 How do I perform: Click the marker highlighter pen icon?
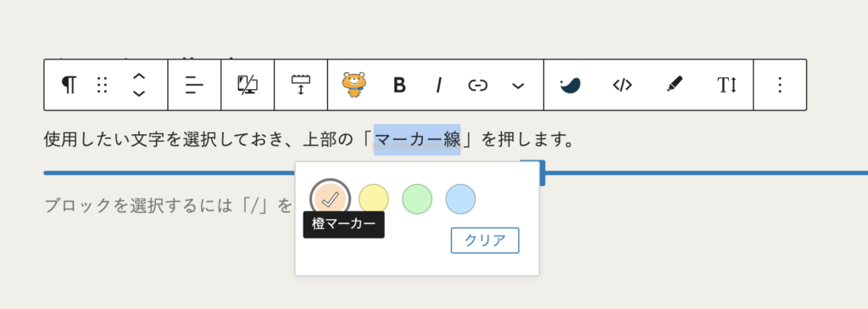675,84
